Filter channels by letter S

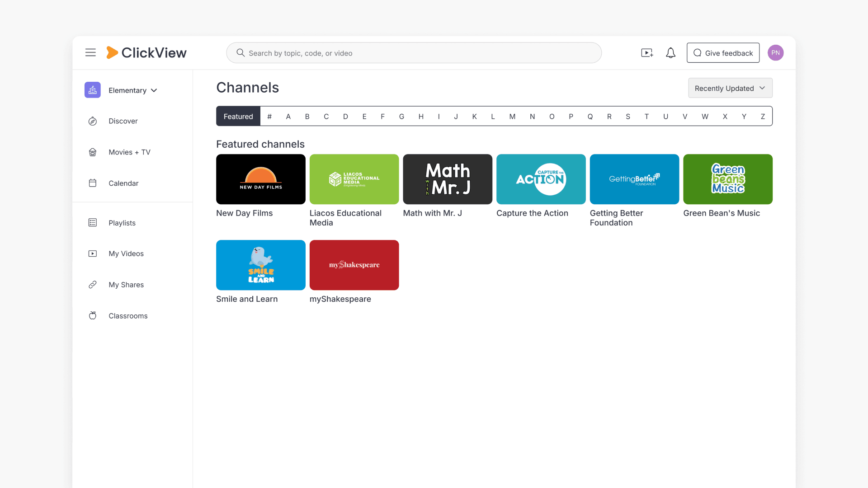[x=628, y=116]
